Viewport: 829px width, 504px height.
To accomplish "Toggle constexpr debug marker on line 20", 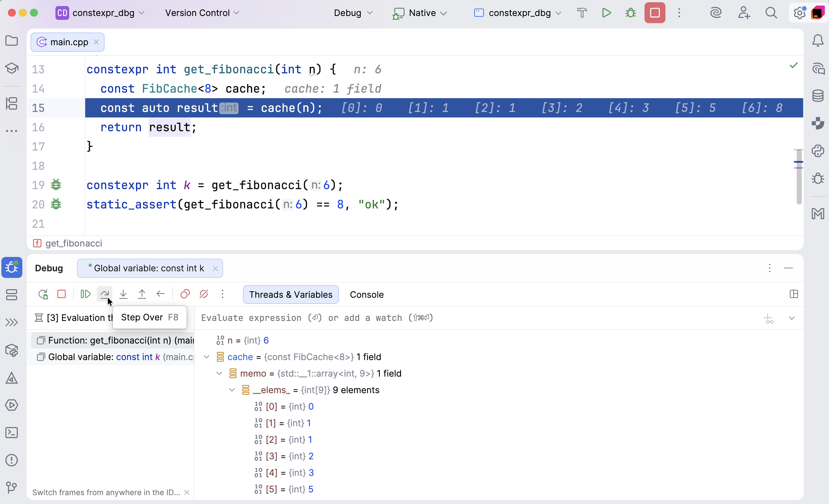I will [56, 204].
